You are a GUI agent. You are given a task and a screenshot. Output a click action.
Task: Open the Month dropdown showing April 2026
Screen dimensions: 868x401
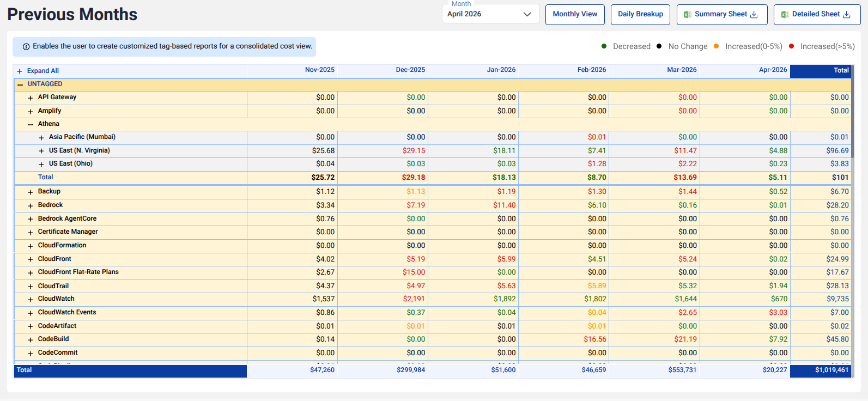click(x=490, y=14)
